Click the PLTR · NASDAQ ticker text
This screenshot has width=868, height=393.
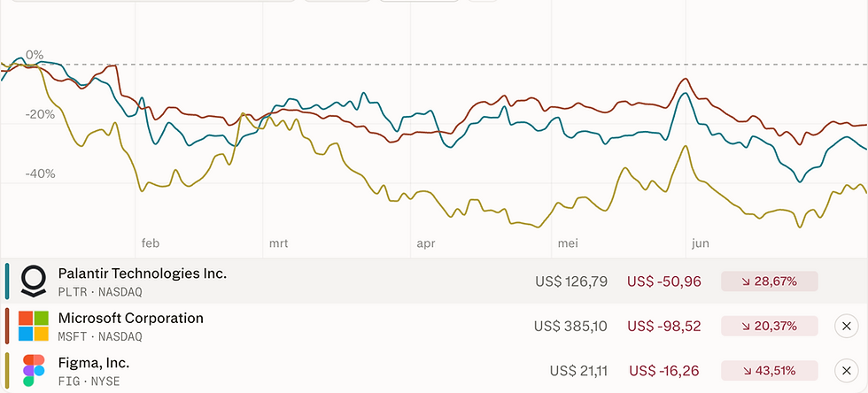point(99,292)
